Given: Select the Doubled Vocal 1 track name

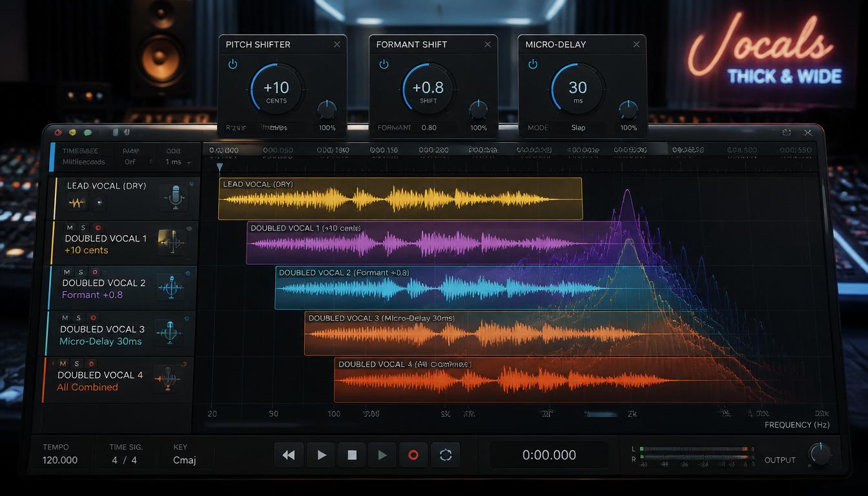Looking at the screenshot, I should coord(106,238).
